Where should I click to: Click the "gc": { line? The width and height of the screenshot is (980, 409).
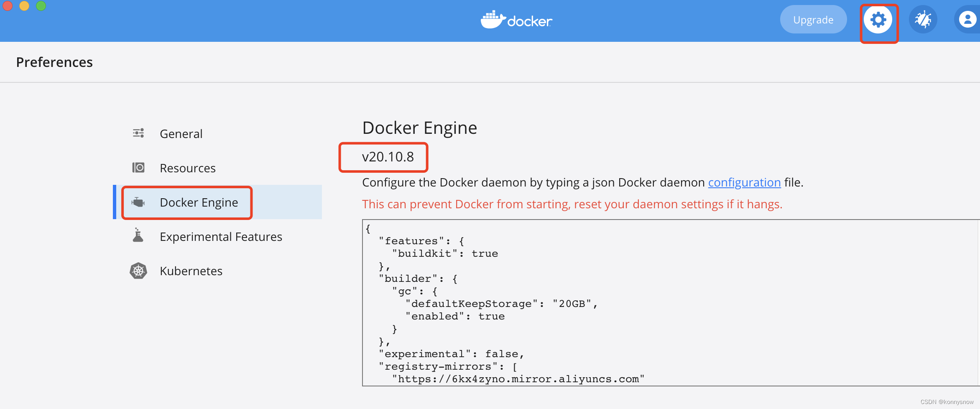pyautogui.click(x=414, y=291)
